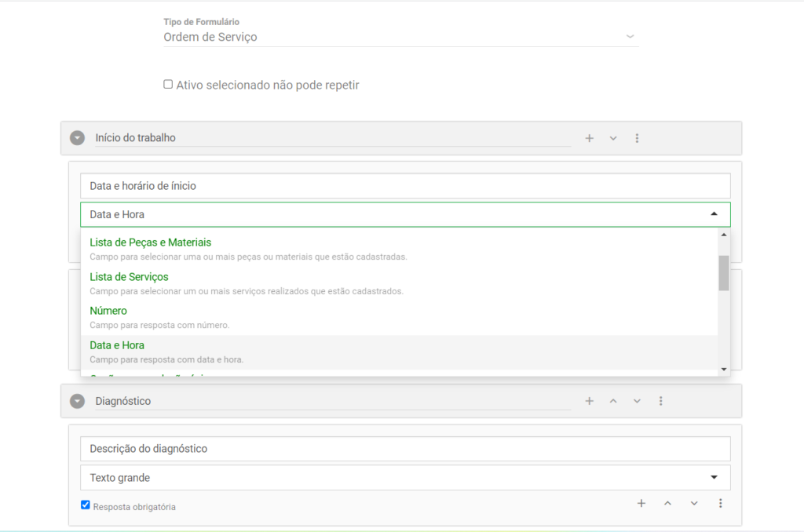This screenshot has height=532, width=804.
Task: Open the three-dot menu of Início do trabalho section
Action: click(x=637, y=137)
